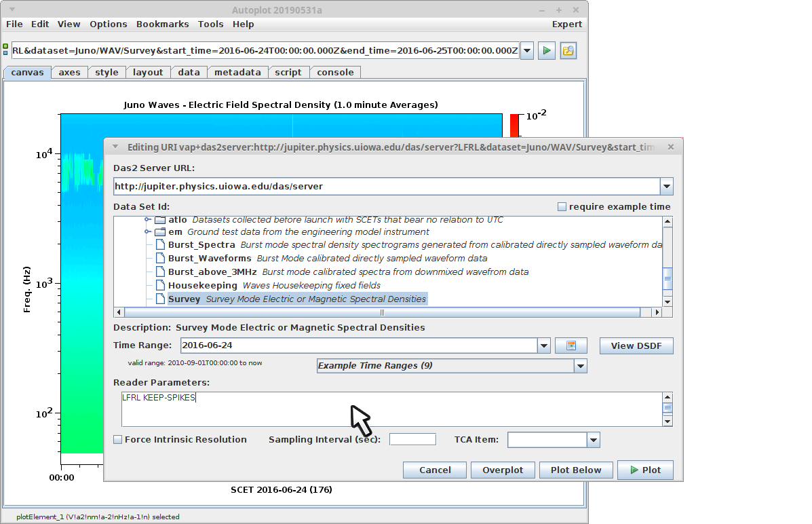The height and width of the screenshot is (524, 812).
Task: Enable Force Intrinsic Resolution checkbox
Action: pyautogui.click(x=118, y=440)
